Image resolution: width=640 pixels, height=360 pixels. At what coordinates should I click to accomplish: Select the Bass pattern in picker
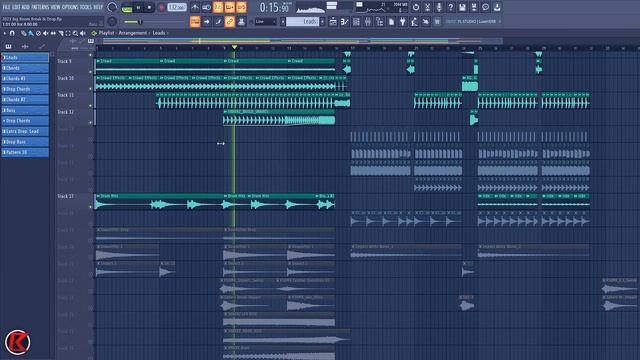point(25,110)
